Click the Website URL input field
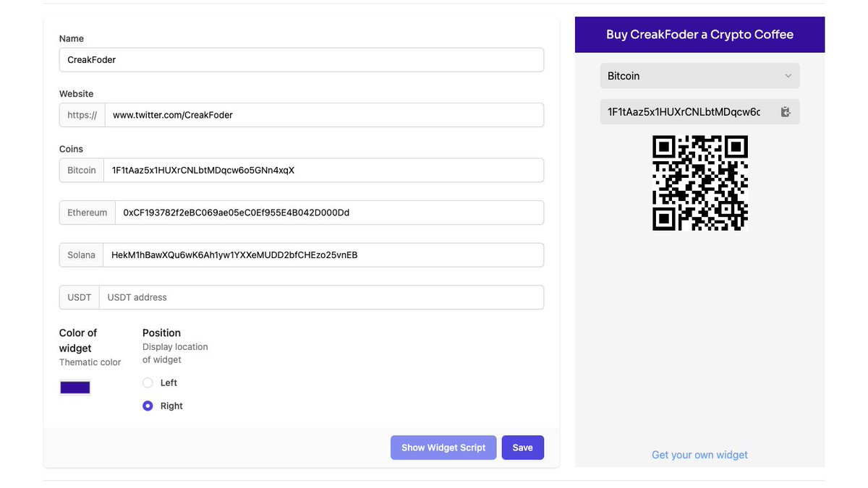Screen dimensions: 868x488 click(x=324, y=115)
